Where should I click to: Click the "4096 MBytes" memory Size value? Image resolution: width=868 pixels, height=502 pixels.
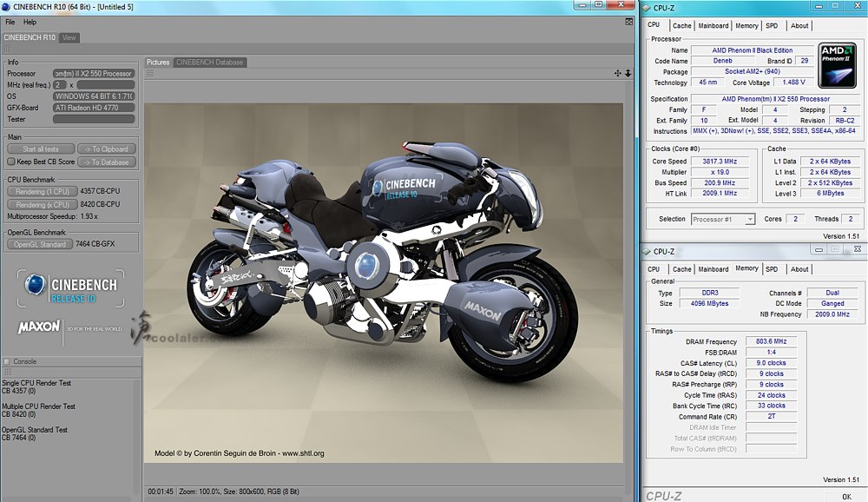tap(710, 304)
